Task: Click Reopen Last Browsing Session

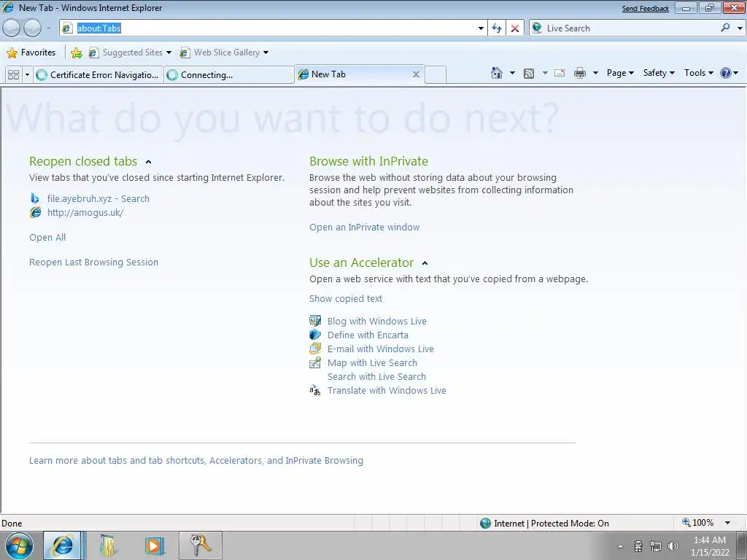Action: [x=94, y=262]
